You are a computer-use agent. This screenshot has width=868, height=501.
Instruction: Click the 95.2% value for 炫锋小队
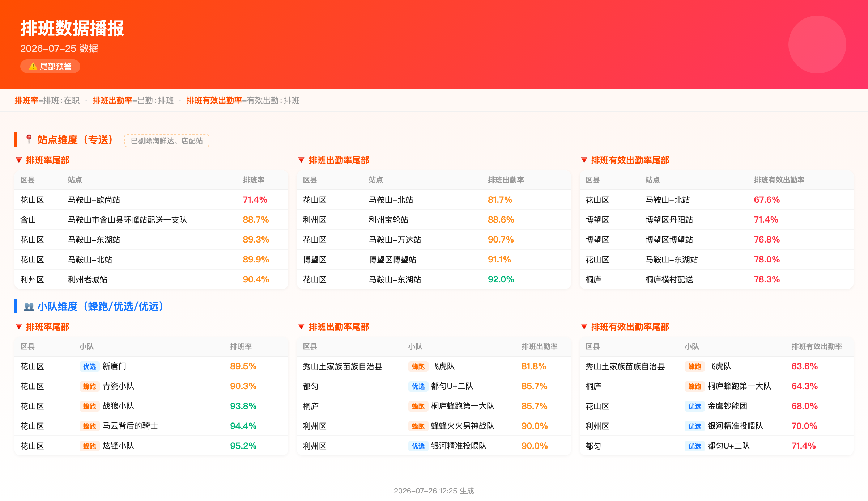pos(243,446)
